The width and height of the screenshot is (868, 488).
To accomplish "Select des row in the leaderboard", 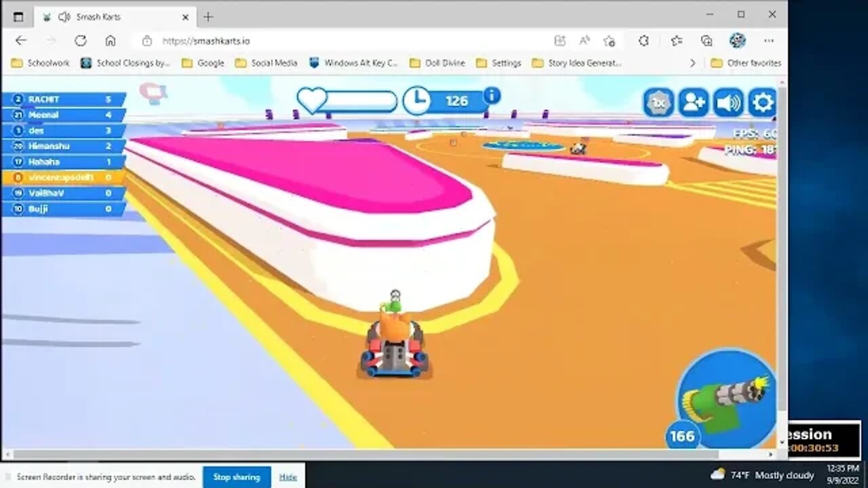I will 64,130.
